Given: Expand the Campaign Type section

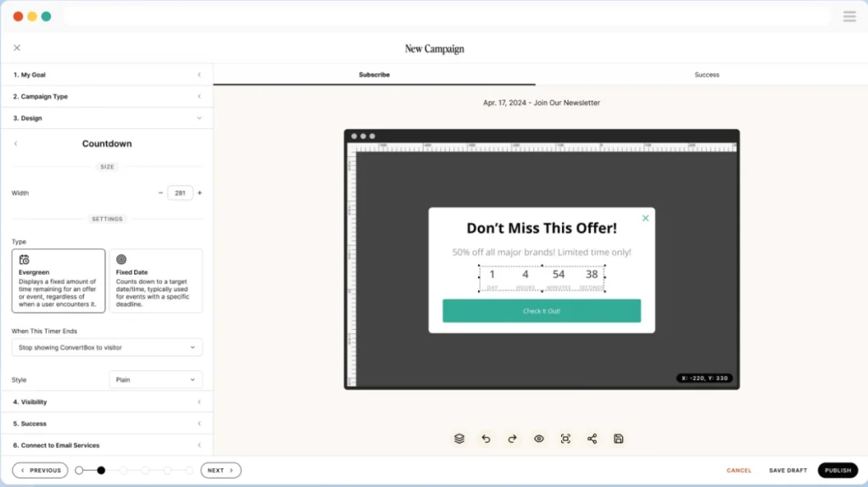Looking at the screenshot, I should click(x=107, y=97).
